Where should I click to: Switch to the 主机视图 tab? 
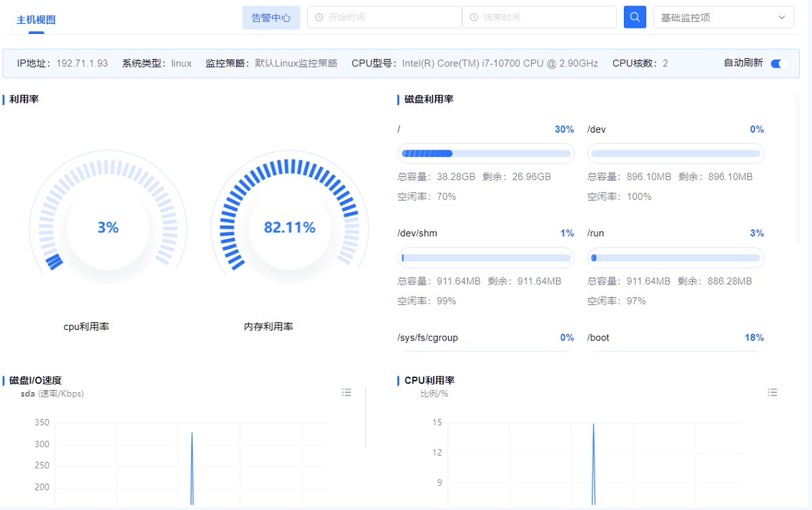[x=36, y=20]
